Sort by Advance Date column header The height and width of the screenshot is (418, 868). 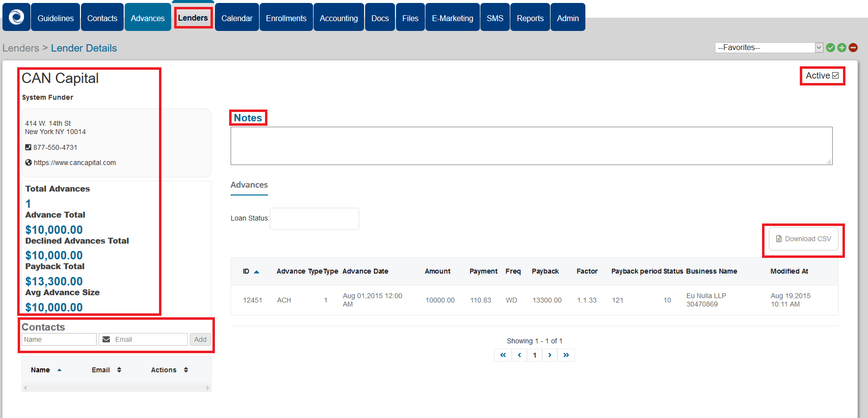(365, 271)
